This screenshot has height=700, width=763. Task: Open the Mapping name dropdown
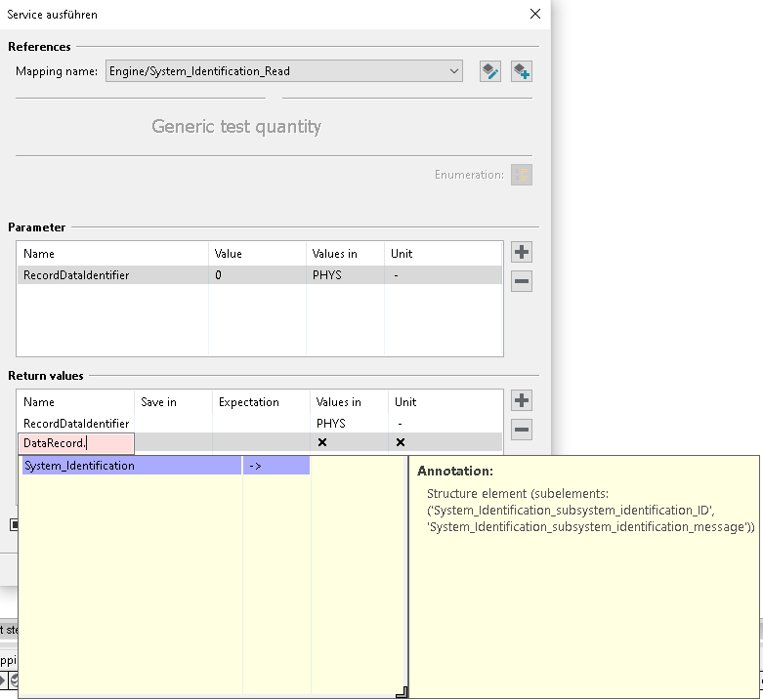point(283,71)
